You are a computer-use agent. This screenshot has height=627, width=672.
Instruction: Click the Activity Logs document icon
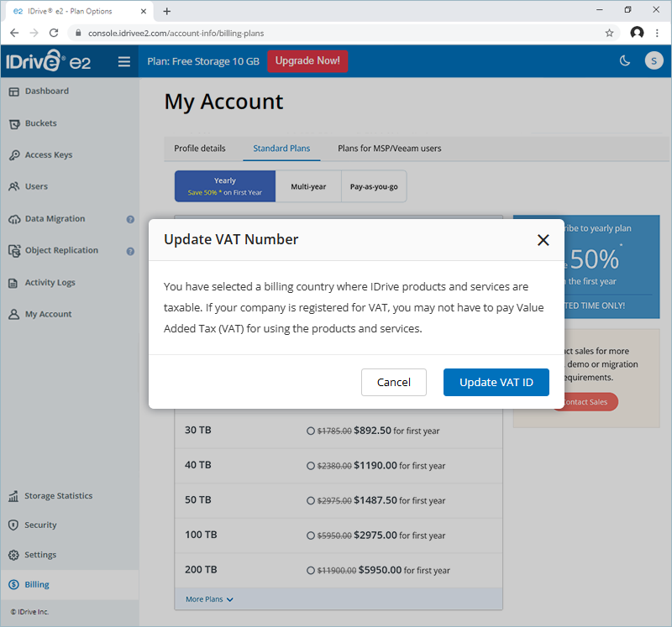[x=13, y=283]
